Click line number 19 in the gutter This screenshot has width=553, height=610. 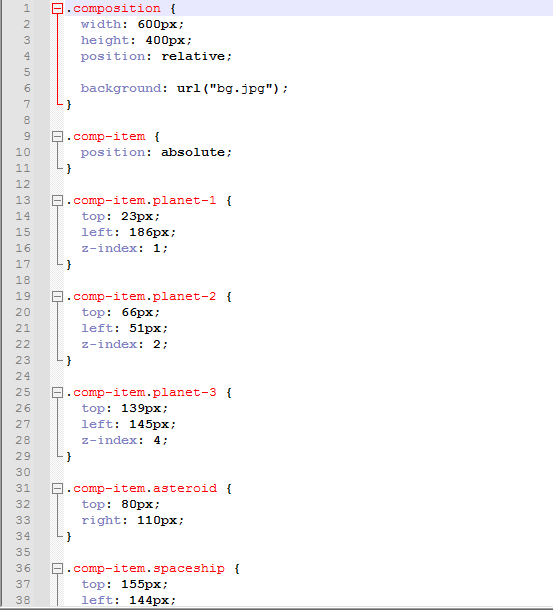(x=23, y=296)
